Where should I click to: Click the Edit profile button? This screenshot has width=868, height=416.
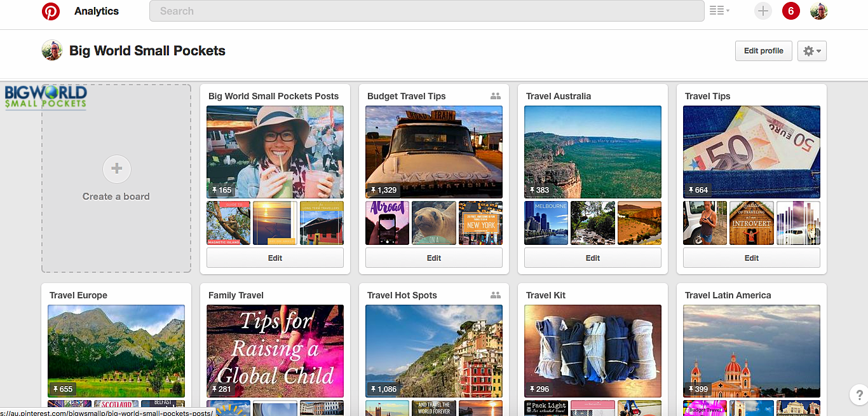pyautogui.click(x=763, y=51)
